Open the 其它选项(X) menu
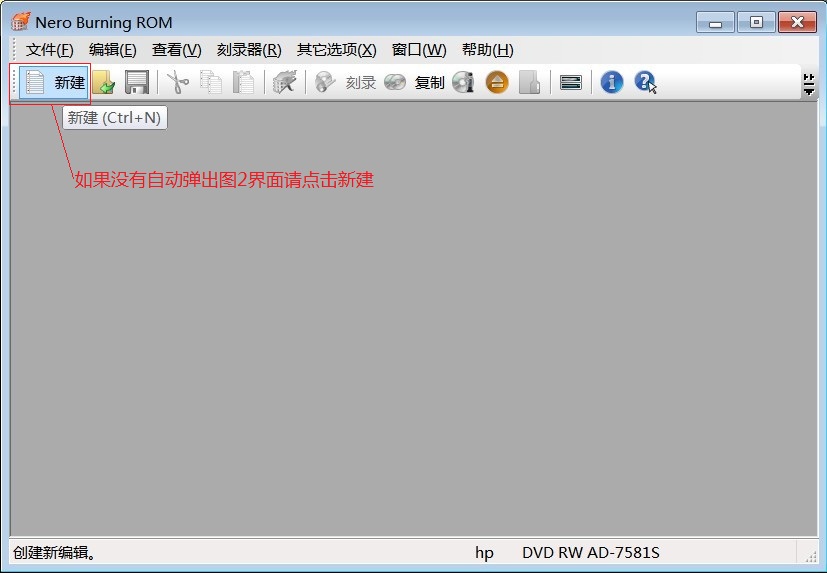 (336, 50)
